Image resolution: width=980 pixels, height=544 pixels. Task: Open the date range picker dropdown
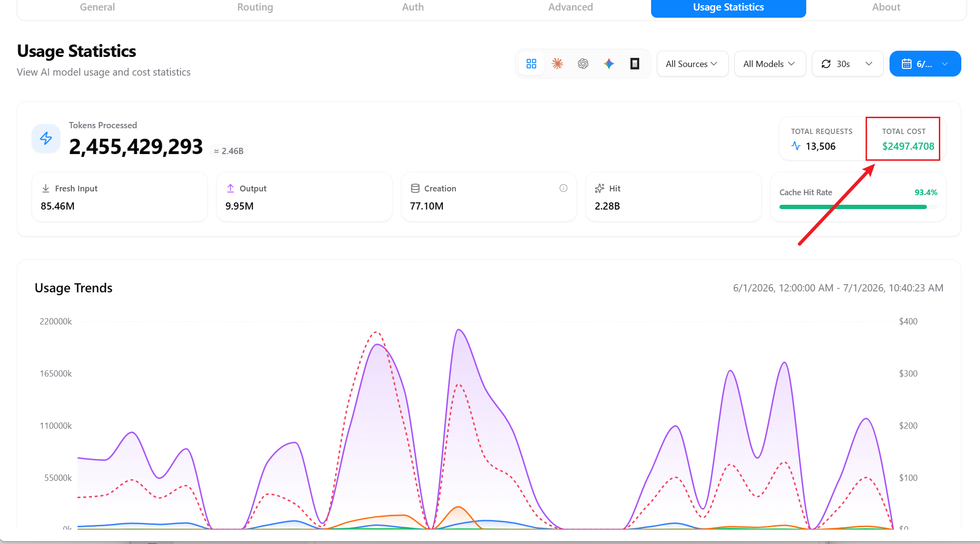click(925, 64)
